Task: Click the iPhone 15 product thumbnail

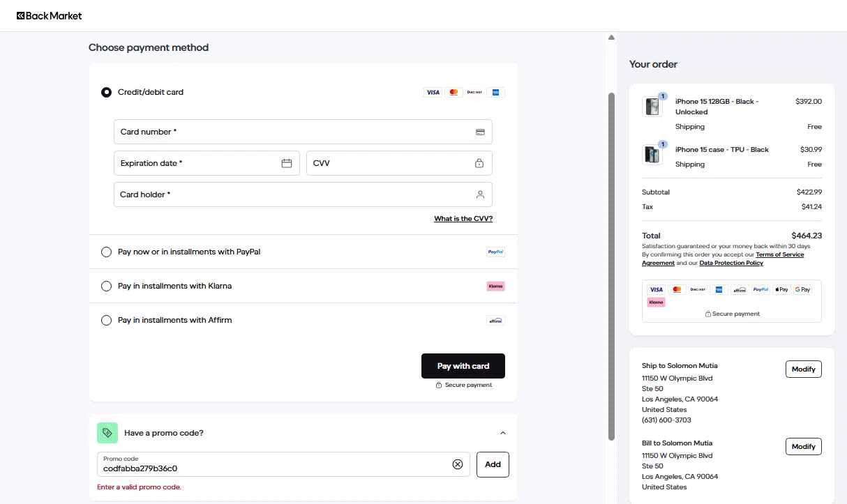Action: point(652,106)
